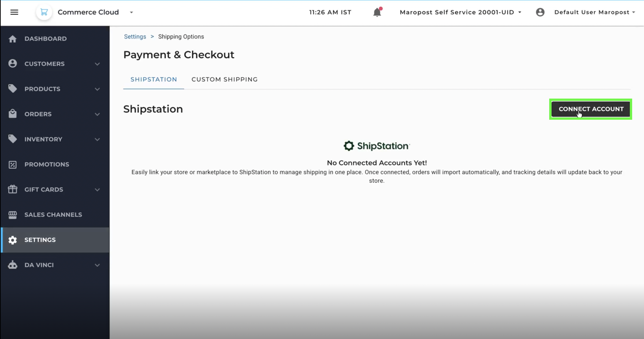Click the Dashboard home icon

click(x=12, y=39)
